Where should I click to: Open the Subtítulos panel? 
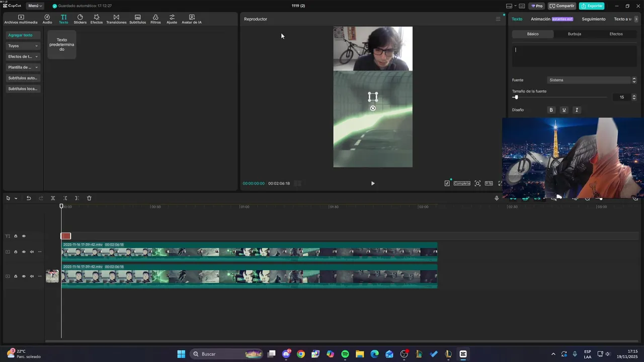point(137,19)
